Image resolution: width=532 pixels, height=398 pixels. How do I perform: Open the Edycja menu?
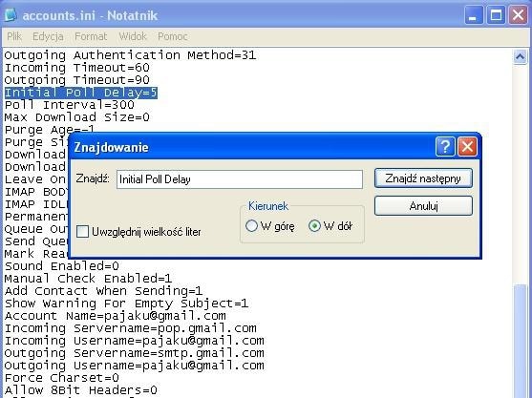tap(48, 36)
